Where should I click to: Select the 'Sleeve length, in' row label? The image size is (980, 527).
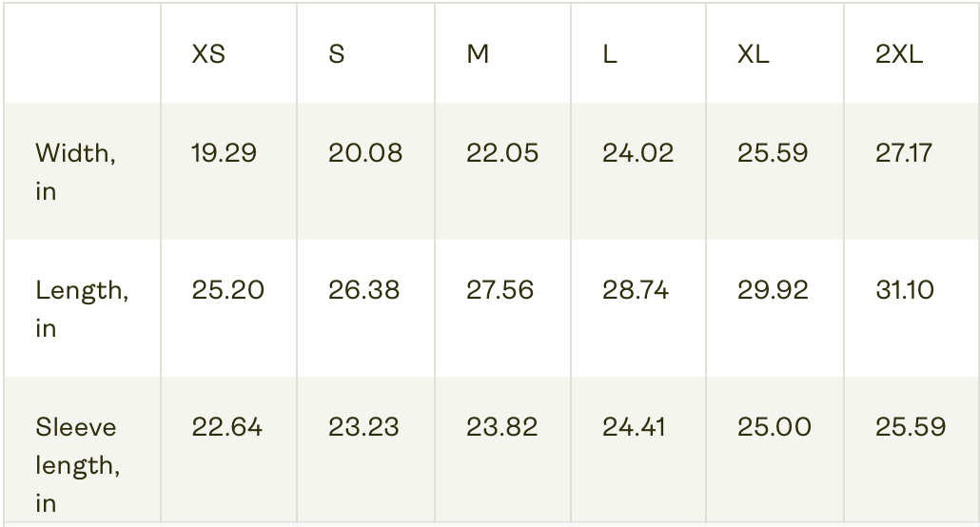click(x=77, y=464)
